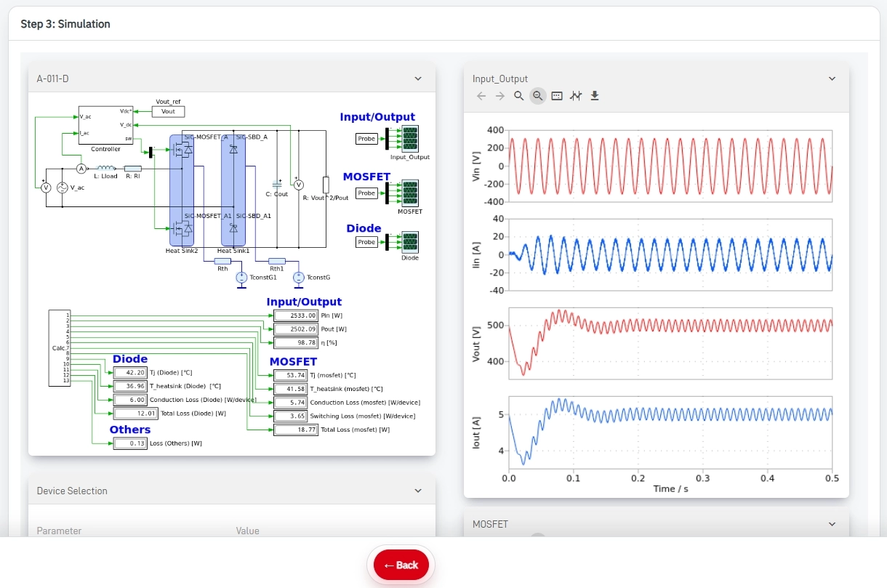Collapse the MOSFET plot panel
Image resolution: width=887 pixels, height=588 pixels.
(832, 524)
